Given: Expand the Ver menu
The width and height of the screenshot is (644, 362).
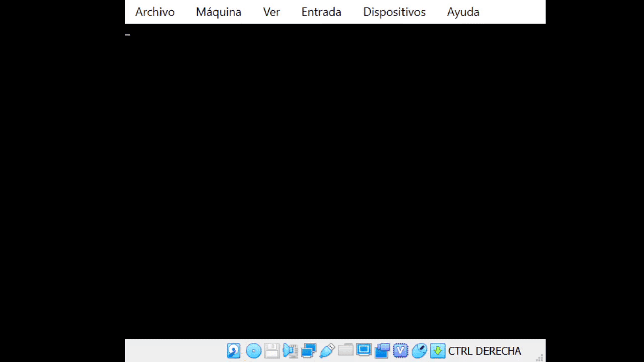Looking at the screenshot, I should click(x=271, y=12).
